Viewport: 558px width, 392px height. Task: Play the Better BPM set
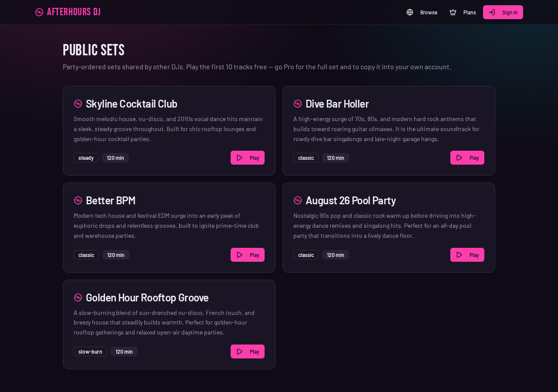248,255
